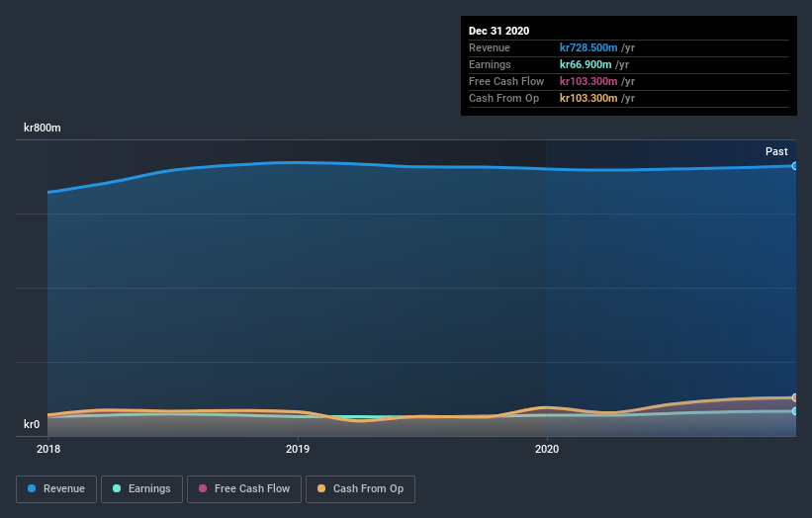Click the Earnings endpoint marker on the chart
812x518 pixels.
(x=794, y=411)
